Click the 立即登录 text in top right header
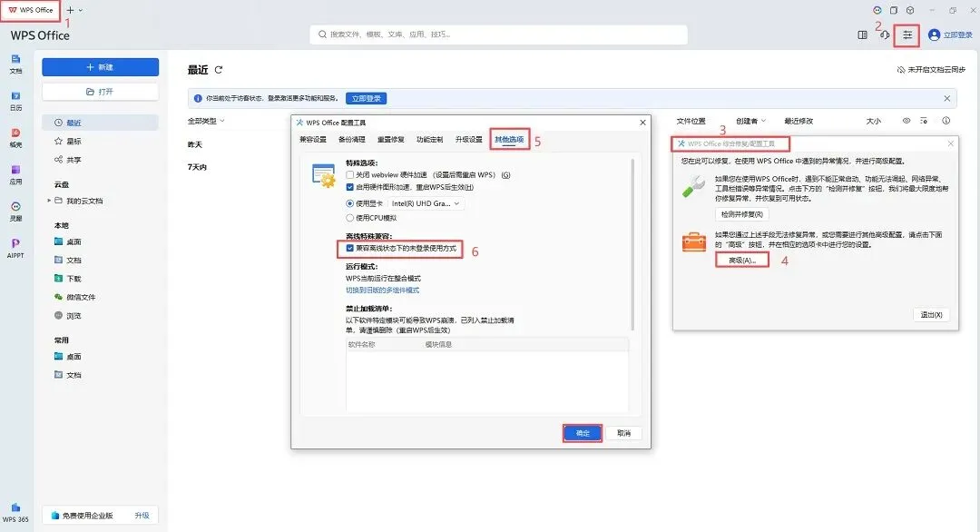The height and width of the screenshot is (532, 980). tap(957, 35)
